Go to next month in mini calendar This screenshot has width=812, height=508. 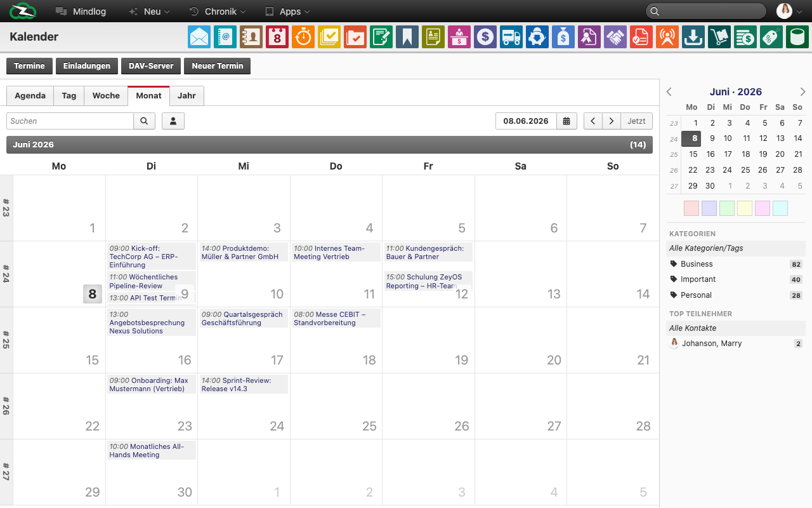coord(803,92)
